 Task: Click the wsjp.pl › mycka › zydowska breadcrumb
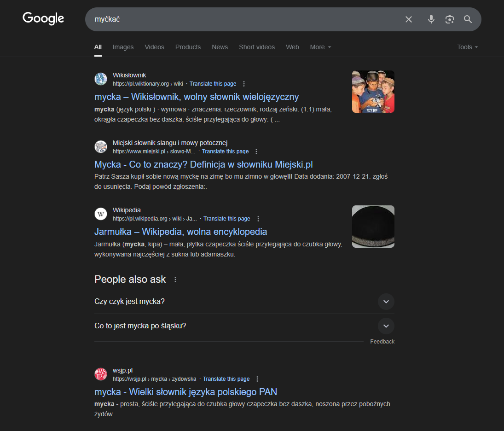154,379
